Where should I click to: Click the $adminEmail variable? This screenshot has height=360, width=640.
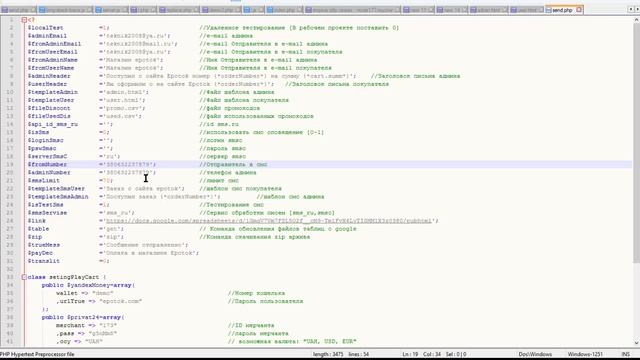coord(47,36)
